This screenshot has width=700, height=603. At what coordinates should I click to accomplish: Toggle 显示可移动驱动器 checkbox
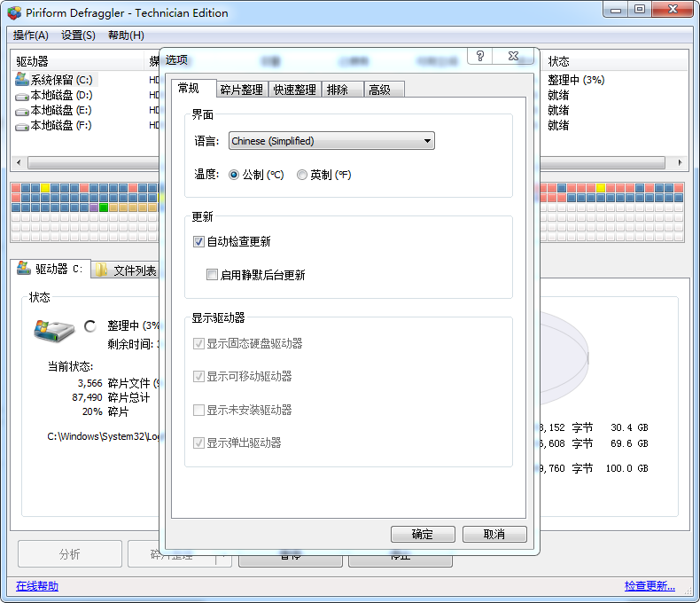pyautogui.click(x=198, y=377)
